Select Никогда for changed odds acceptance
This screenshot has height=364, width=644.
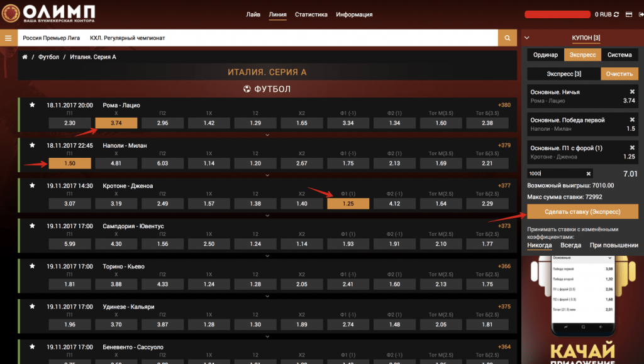540,245
